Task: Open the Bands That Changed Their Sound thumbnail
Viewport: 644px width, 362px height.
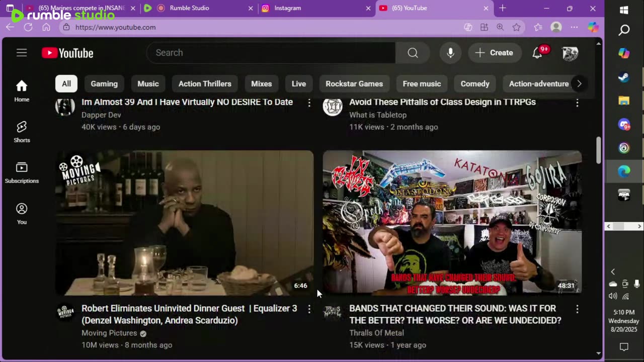Action: (x=452, y=223)
